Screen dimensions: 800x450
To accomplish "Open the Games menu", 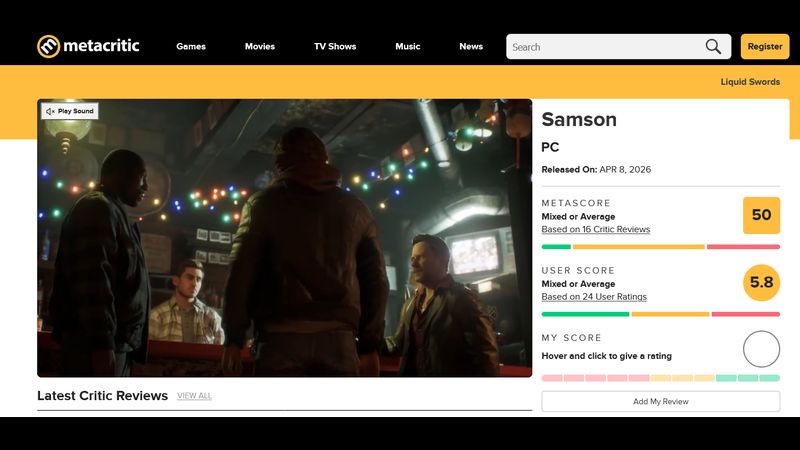I will [x=191, y=46].
